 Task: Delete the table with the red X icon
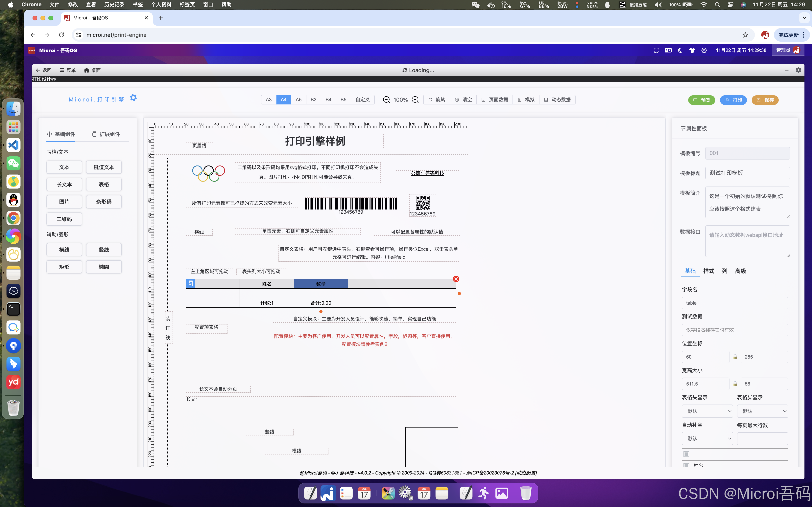coord(456,279)
